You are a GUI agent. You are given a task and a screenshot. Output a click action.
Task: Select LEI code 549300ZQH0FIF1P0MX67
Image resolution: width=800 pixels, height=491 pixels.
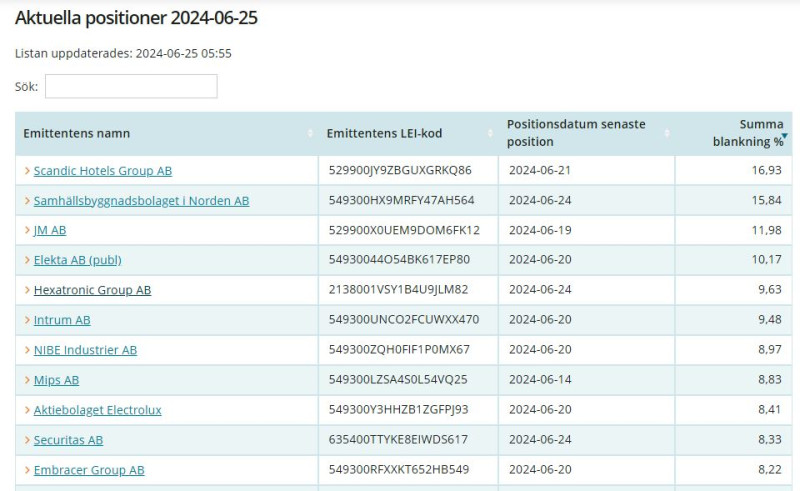[x=399, y=350]
